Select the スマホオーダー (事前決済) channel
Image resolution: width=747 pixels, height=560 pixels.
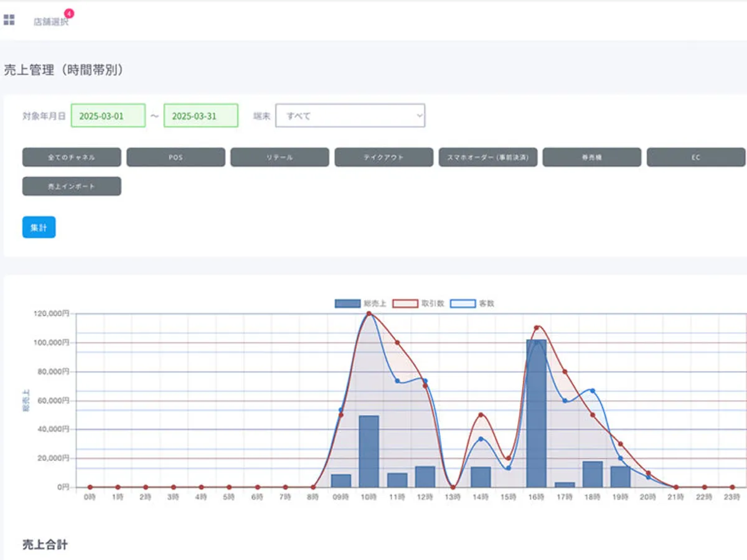pos(487,157)
